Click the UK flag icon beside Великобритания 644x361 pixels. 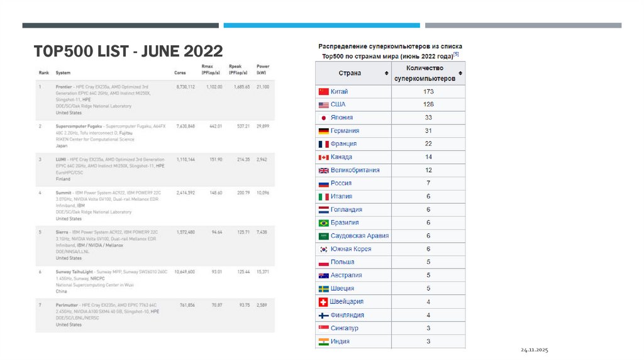(324, 170)
